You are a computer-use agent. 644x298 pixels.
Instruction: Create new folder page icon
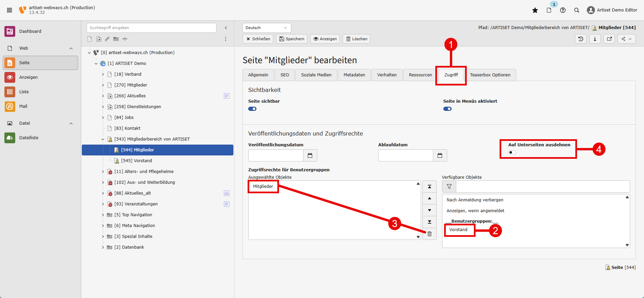point(116,39)
